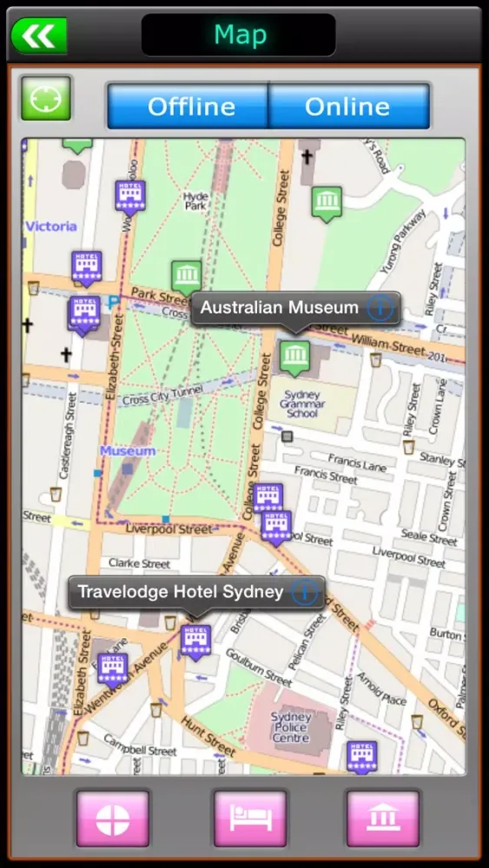Screen dimensions: 489x868
Task: Select the hotel pin between Elizabeth Street and Wentworth Avenue
Action: coord(113,670)
